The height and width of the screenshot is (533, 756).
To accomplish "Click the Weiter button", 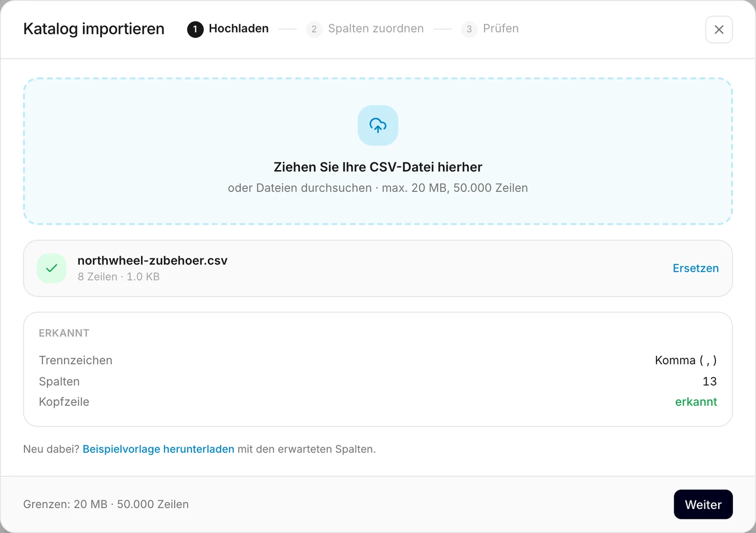I will tap(703, 504).
